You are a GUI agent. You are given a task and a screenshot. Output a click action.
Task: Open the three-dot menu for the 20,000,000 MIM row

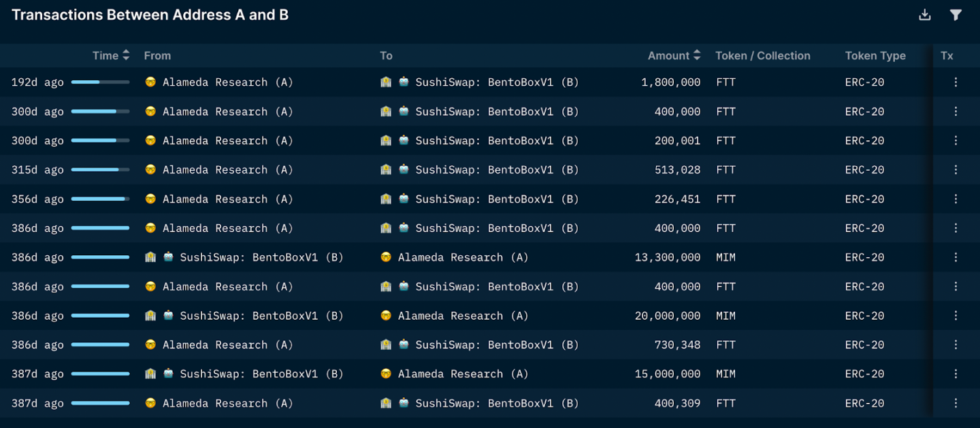pos(955,316)
